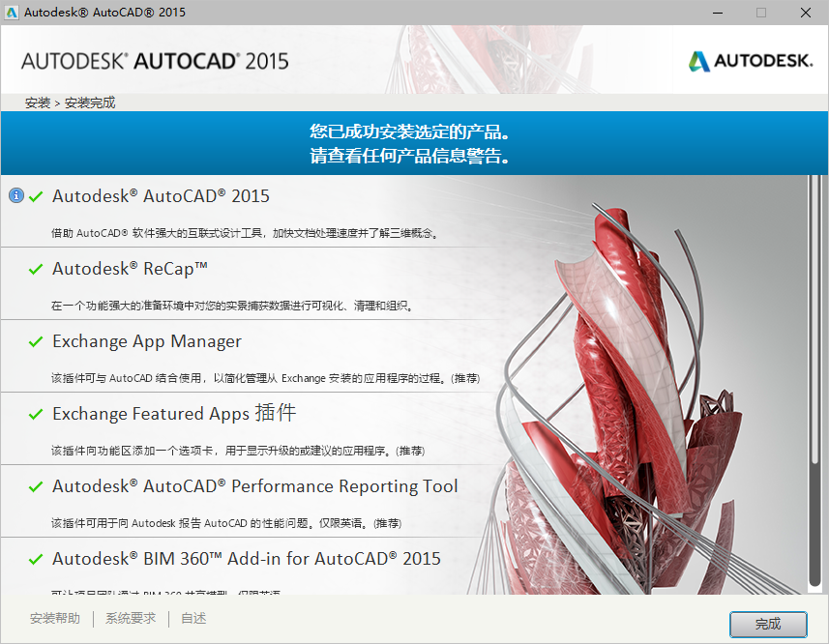829x644 pixels.
Task: Click the checkmark beside BIM 360 Add-in
Action: 36,558
